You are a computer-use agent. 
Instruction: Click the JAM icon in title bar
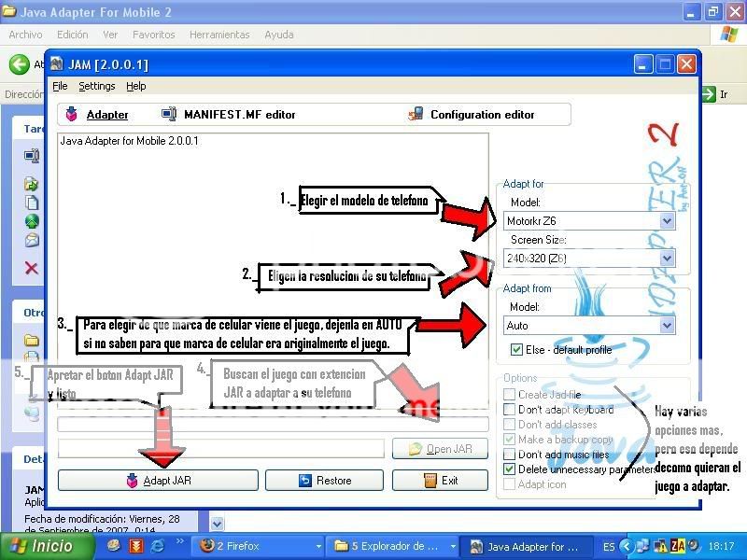(54, 64)
